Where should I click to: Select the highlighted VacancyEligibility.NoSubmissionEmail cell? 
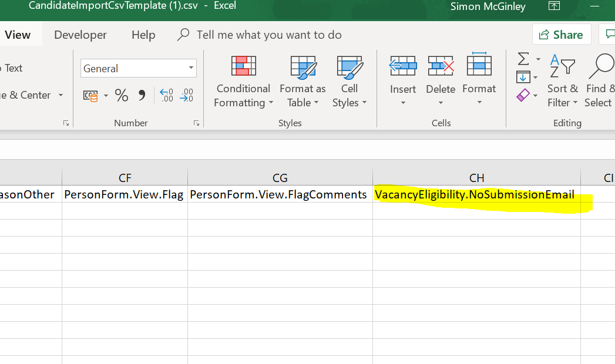(476, 195)
